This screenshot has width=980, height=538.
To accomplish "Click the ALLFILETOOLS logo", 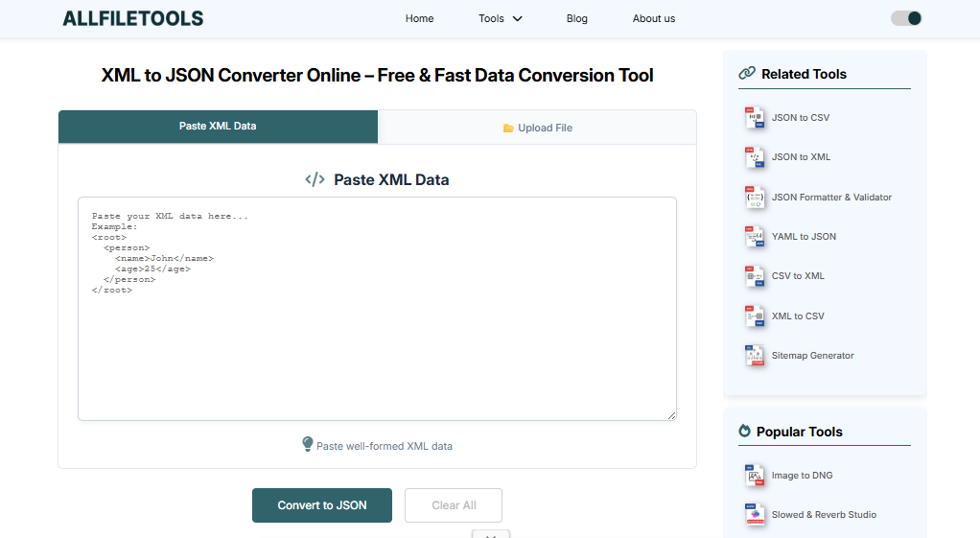I will point(132,18).
